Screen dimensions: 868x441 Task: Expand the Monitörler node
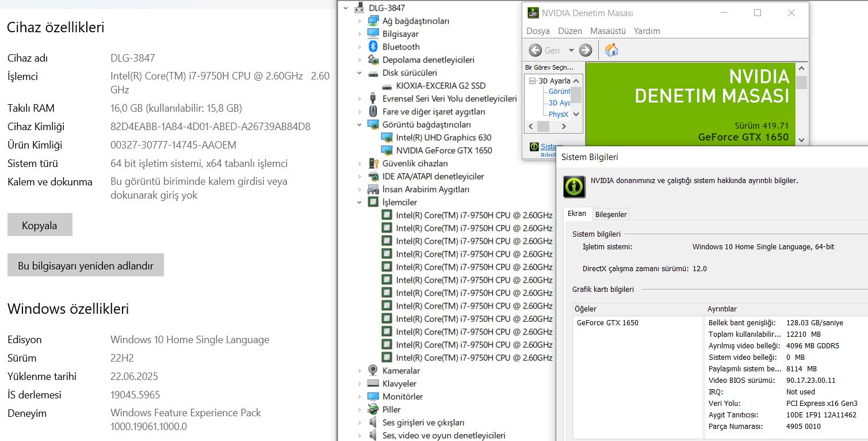point(360,397)
